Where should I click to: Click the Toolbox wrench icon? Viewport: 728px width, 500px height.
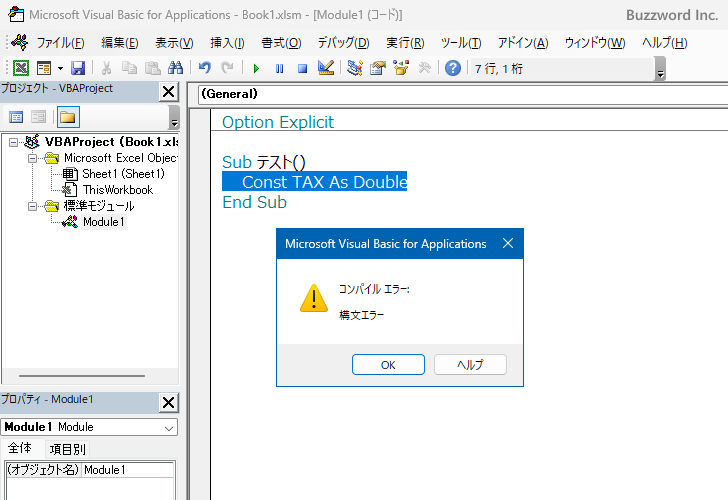[424, 68]
